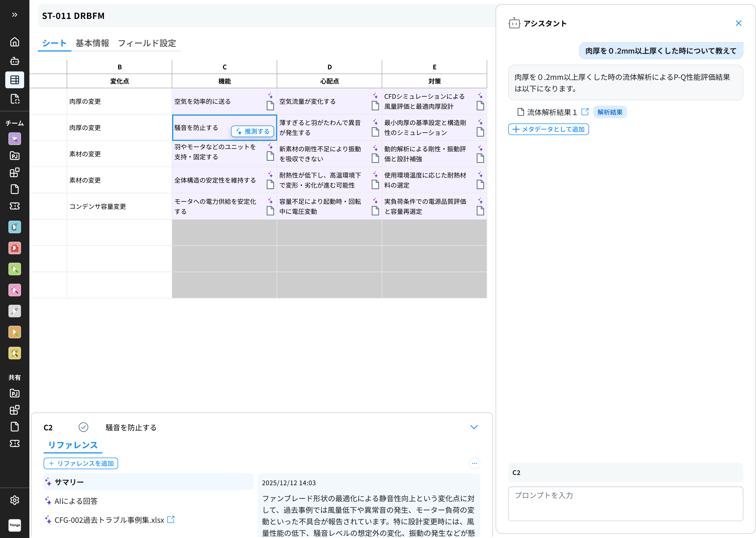Open the yellow tools workspace icon
Image resolution: width=756 pixels, height=538 pixels.
pyautogui.click(x=14, y=353)
